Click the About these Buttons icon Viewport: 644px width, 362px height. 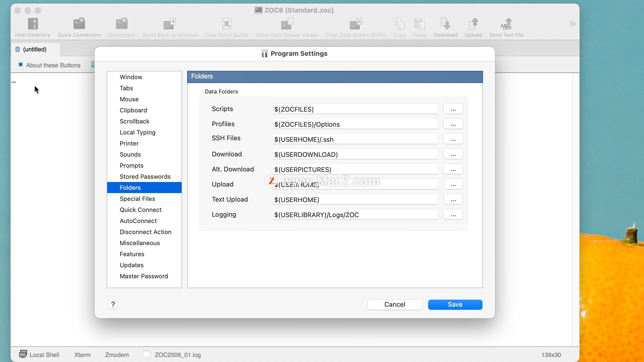pos(20,64)
